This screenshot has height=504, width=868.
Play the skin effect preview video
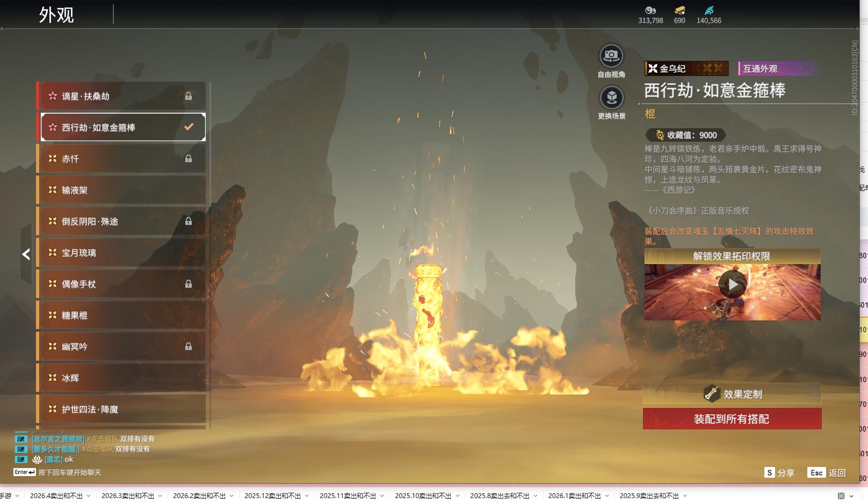[732, 284]
